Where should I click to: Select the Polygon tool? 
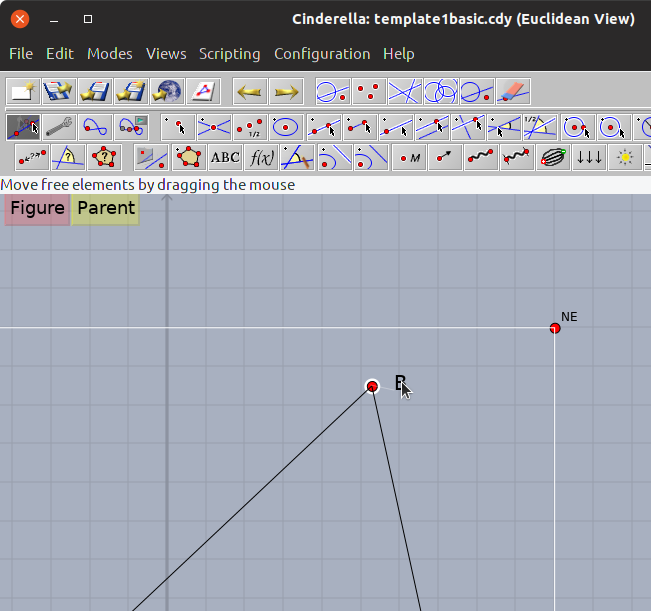coord(189,157)
